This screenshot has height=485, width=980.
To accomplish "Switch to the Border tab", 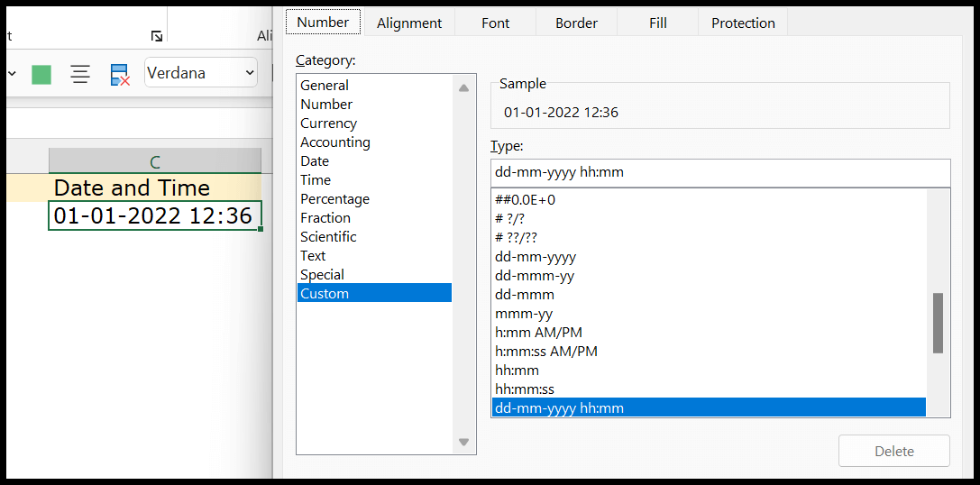I will (576, 23).
